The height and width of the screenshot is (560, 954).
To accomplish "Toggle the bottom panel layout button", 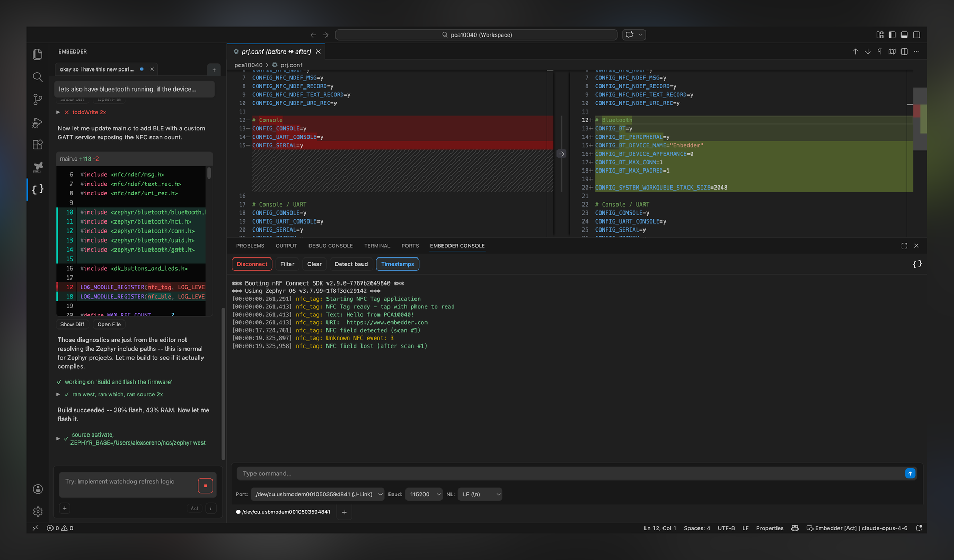I will [x=904, y=35].
